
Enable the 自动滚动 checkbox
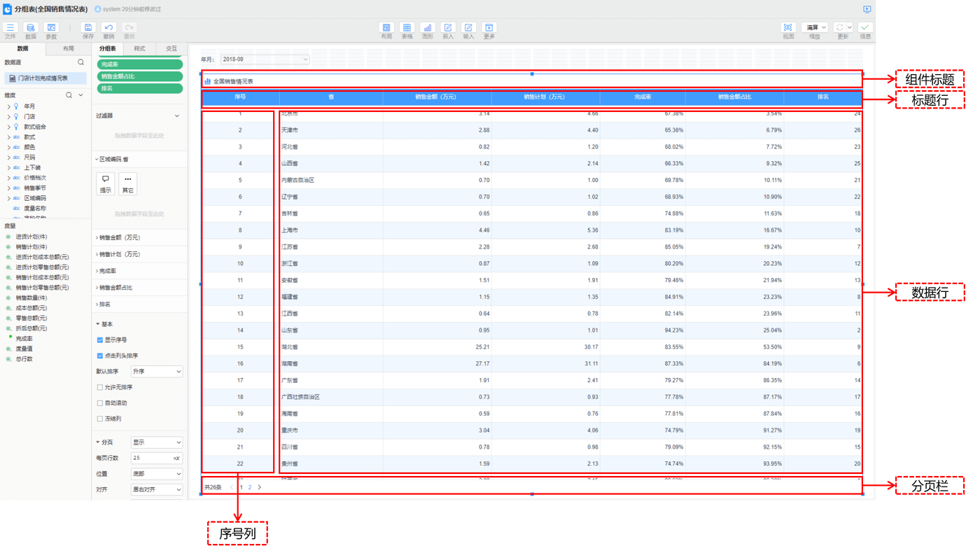click(x=100, y=403)
